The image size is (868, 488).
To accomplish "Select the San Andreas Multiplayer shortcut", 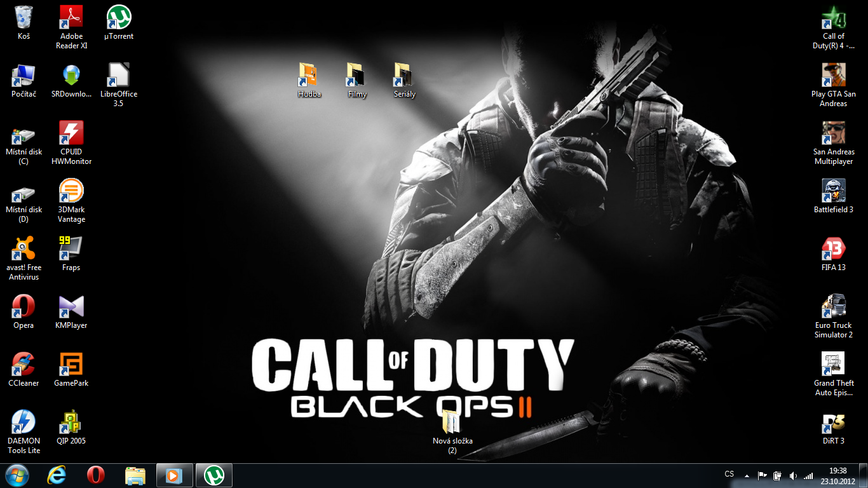I will [834, 143].
